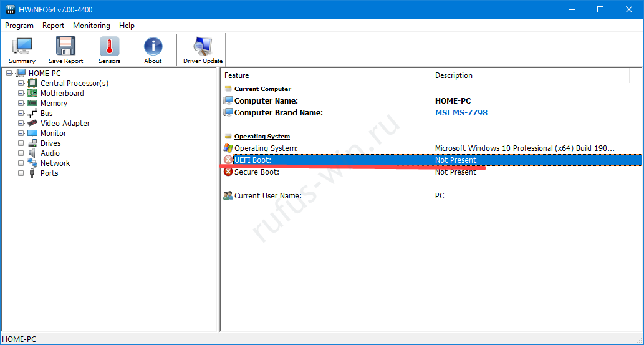Click the icon beside Computer Brand Name

228,112
